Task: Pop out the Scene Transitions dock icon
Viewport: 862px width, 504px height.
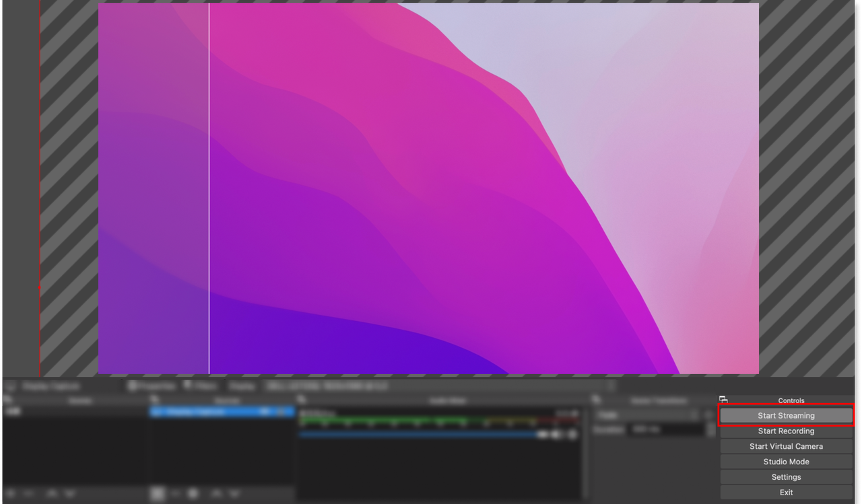Action: [x=596, y=400]
